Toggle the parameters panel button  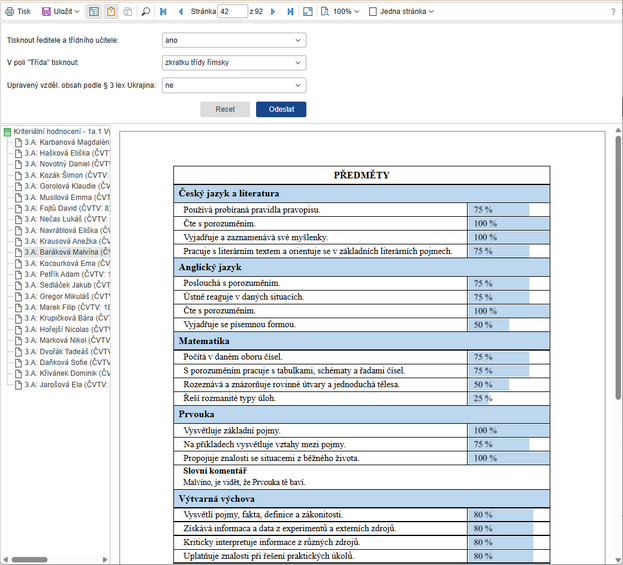[x=112, y=12]
